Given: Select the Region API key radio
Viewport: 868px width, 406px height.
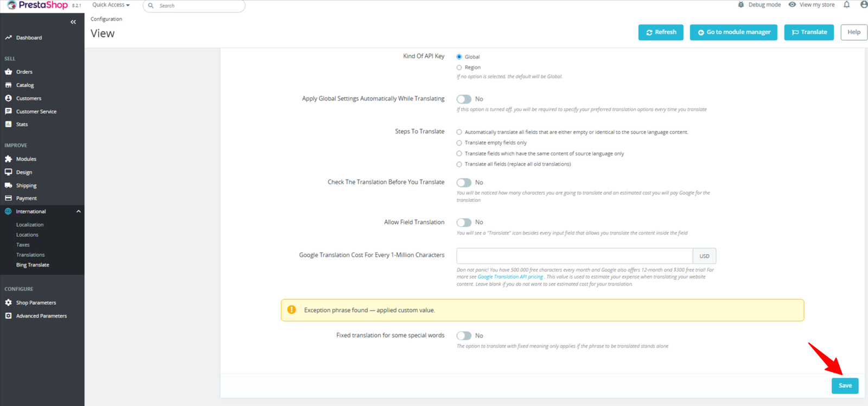Looking at the screenshot, I should pos(459,68).
